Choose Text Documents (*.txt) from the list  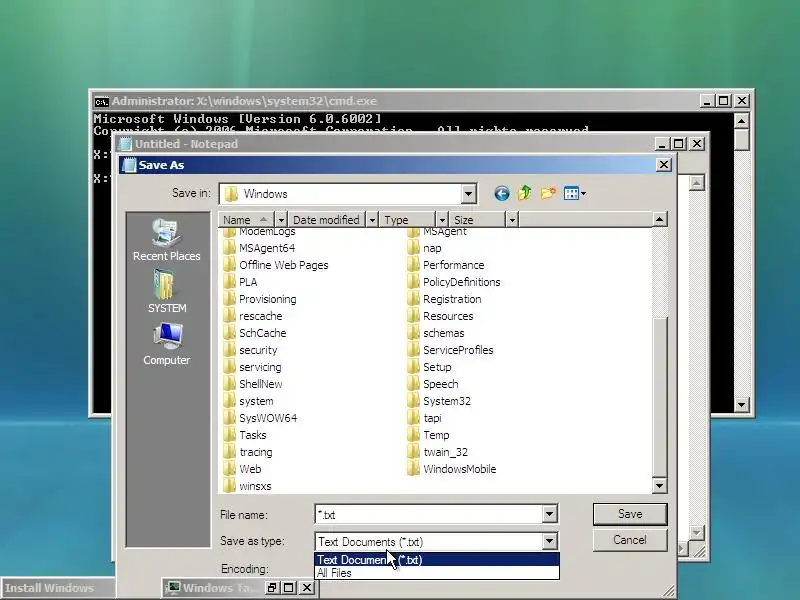437,560
